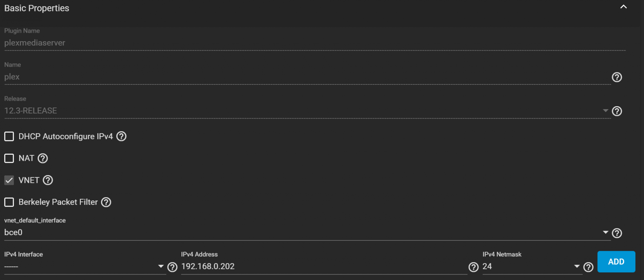
Task: Open help for IPv4 Netmask
Action: (588, 267)
